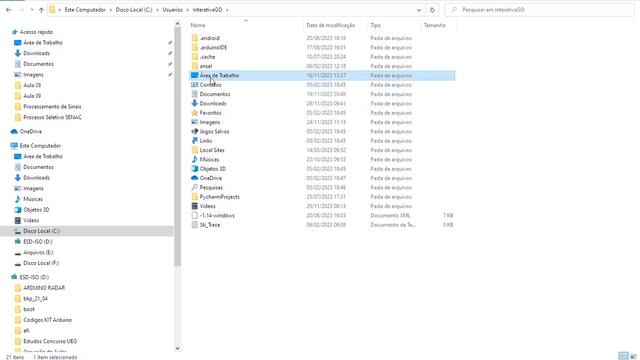Screen dimensions: 640x360
Task: Open Processo Seletivo SENAC folder
Action: coord(52,117)
